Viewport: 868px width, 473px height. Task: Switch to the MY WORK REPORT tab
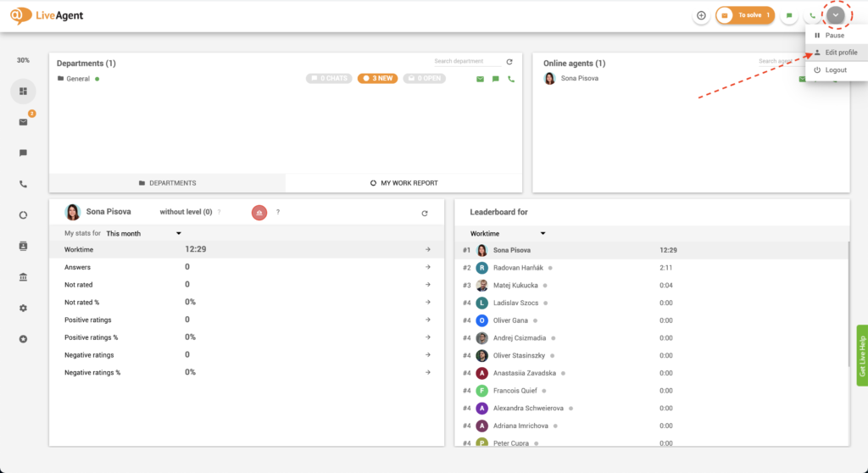pyautogui.click(x=403, y=183)
